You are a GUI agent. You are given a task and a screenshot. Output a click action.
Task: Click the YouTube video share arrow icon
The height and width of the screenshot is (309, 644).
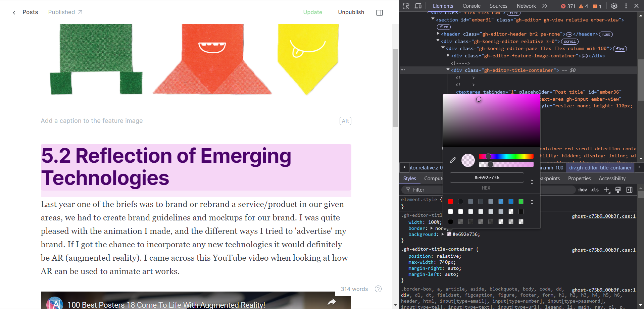pos(332,302)
